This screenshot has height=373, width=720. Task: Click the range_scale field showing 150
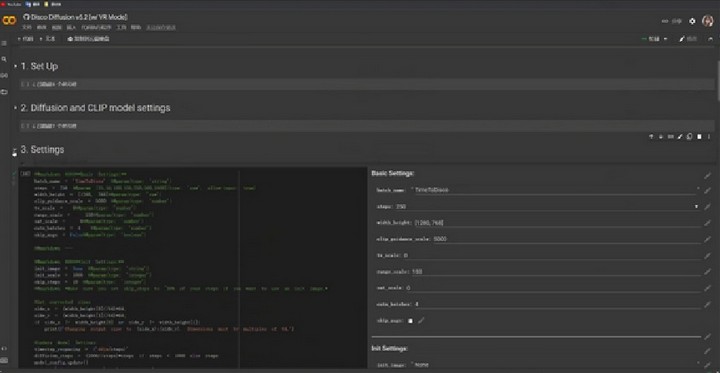click(557, 272)
